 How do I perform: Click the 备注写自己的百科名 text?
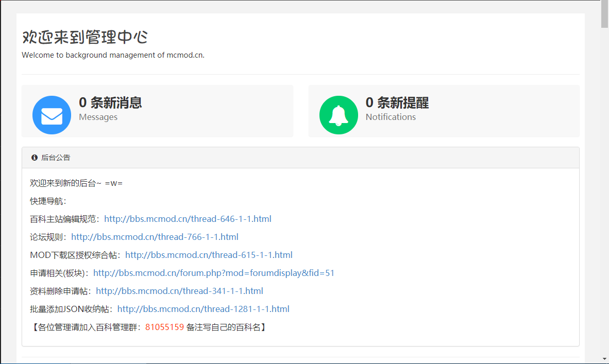pos(223,327)
